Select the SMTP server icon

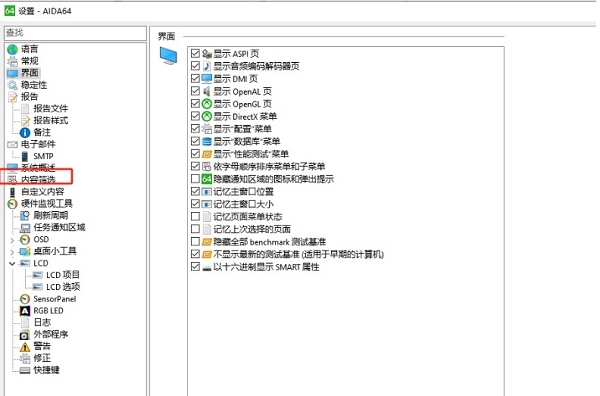point(24,156)
